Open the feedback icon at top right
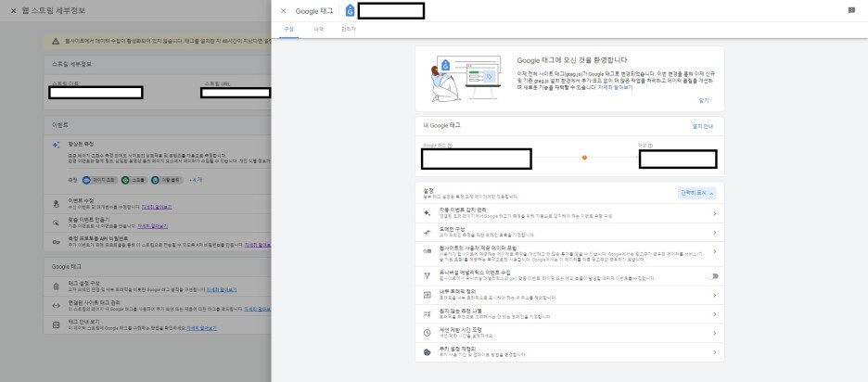Screen dimensions: 868x382 click(851, 10)
